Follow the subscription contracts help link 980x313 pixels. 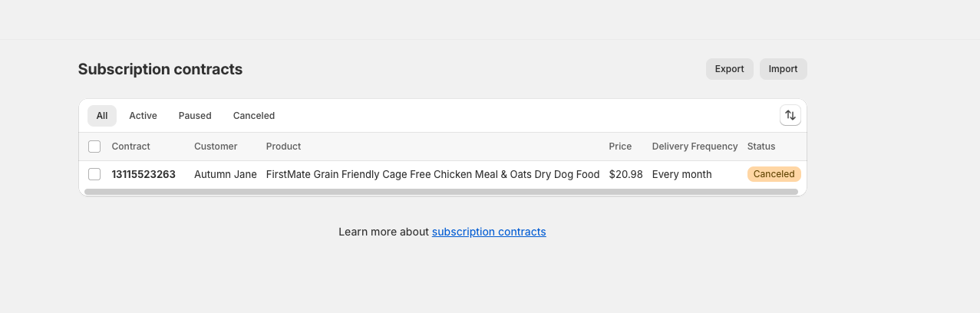pyautogui.click(x=489, y=232)
